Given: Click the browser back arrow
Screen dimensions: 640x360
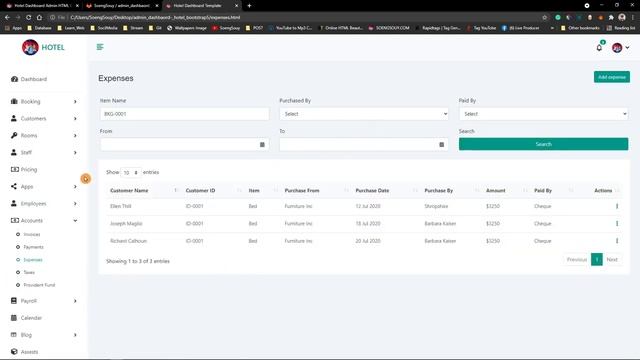Looking at the screenshot, I should (x=7, y=18).
